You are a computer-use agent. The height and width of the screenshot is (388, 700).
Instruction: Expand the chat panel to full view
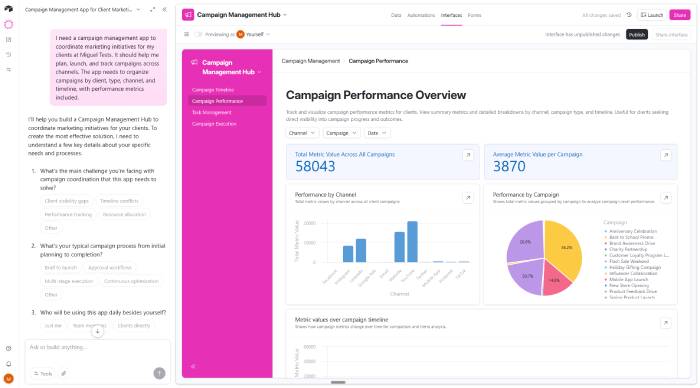click(x=152, y=9)
